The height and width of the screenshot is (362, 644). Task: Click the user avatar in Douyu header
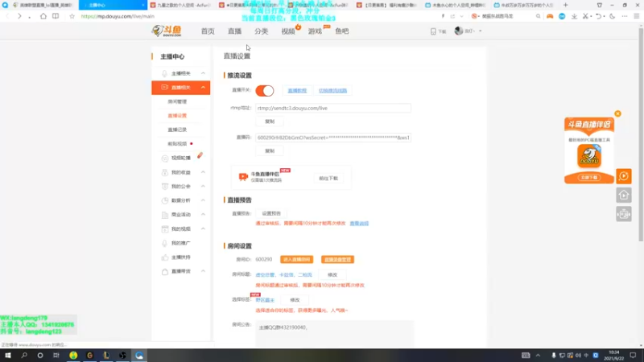pyautogui.click(x=459, y=31)
